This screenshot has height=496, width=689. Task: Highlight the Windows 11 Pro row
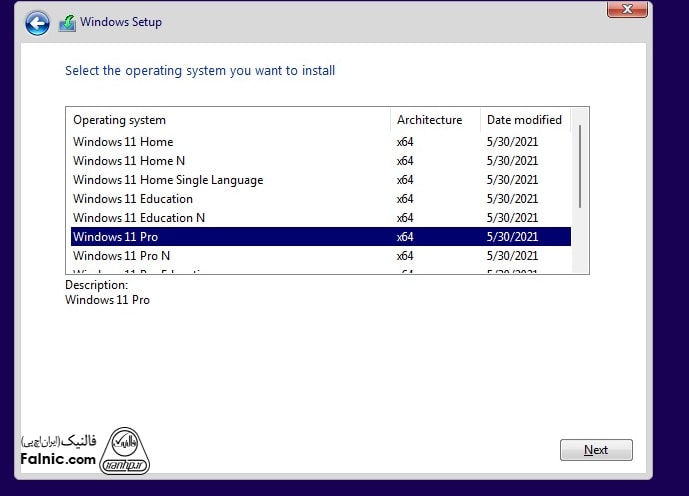tap(115, 237)
